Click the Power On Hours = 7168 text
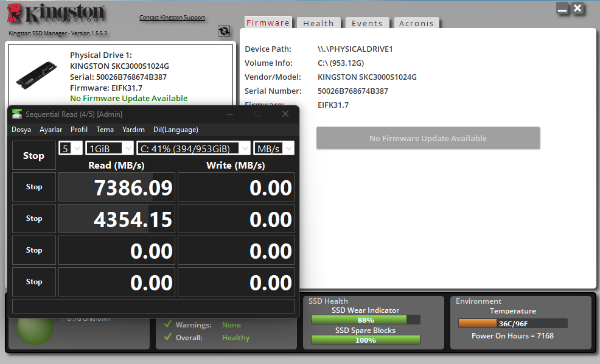Viewport: 600px width, 364px height. 512,335
